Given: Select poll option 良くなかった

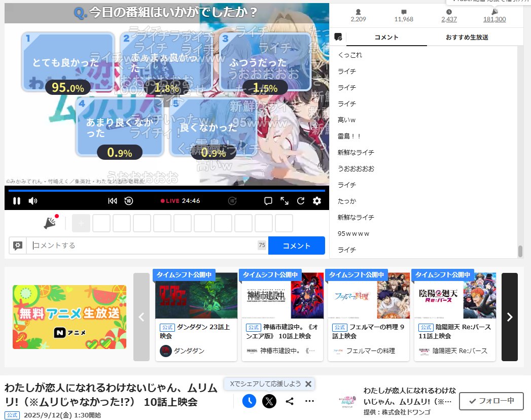Looking at the screenshot, I should coord(214,127).
